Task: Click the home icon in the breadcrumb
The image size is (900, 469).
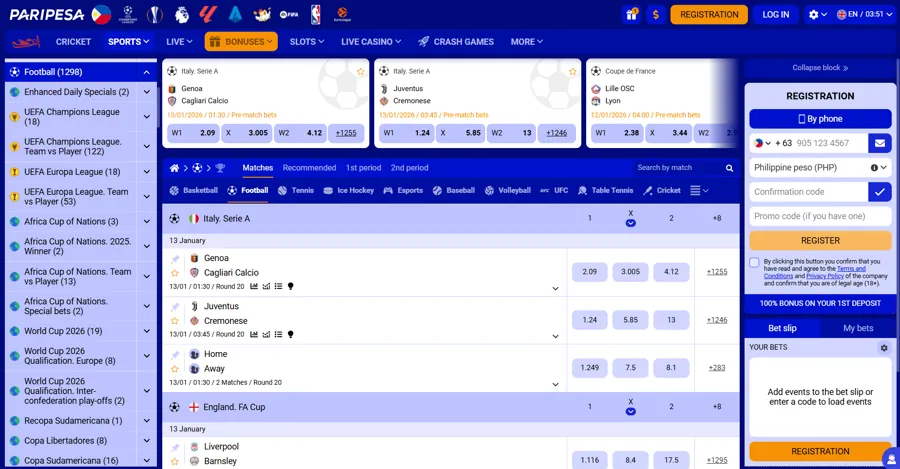Action: coord(174,168)
